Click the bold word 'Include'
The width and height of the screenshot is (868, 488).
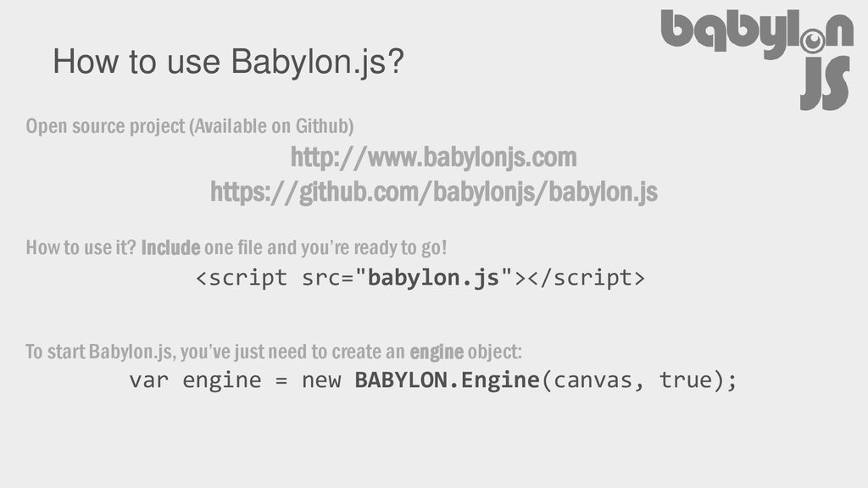(170, 247)
